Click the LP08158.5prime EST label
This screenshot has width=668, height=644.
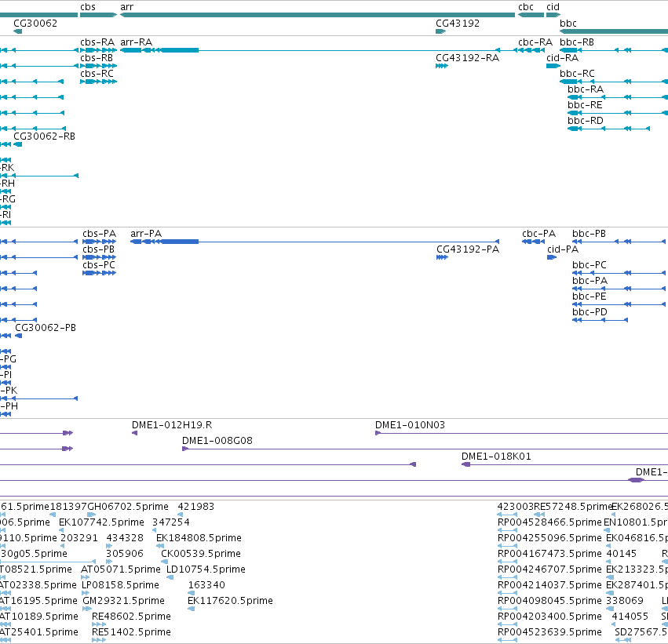tap(120, 586)
